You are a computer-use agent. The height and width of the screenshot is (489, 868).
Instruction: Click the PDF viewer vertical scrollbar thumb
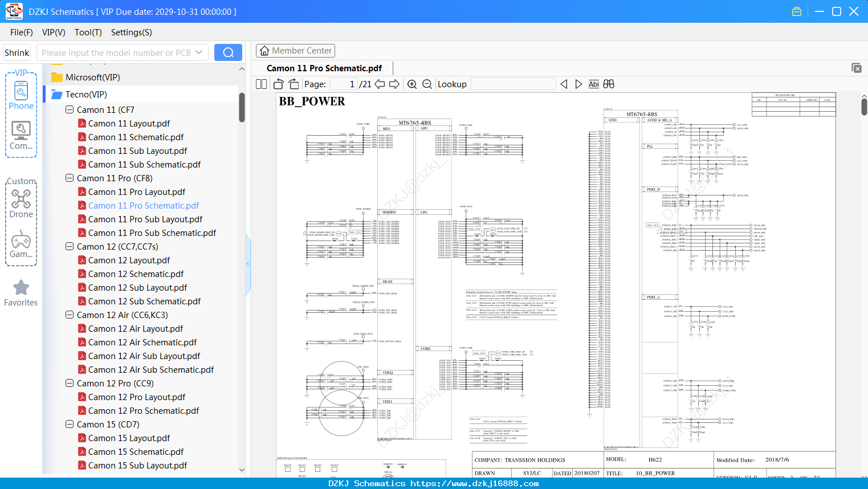click(x=864, y=107)
